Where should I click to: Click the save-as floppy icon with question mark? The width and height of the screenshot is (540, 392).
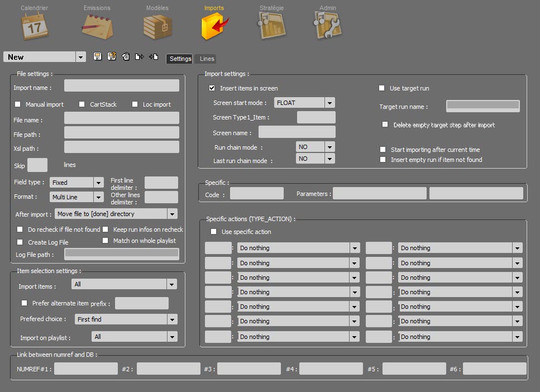111,56
